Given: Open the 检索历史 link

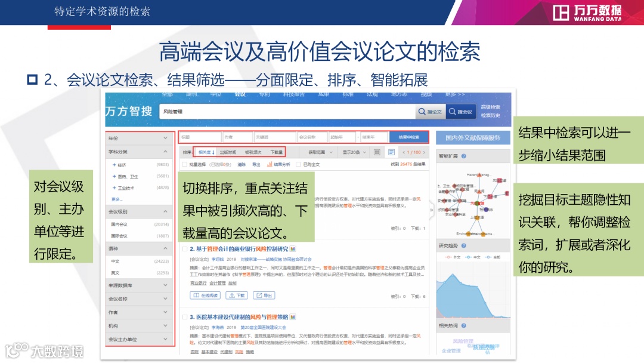Looking at the screenshot, I should [x=490, y=115].
